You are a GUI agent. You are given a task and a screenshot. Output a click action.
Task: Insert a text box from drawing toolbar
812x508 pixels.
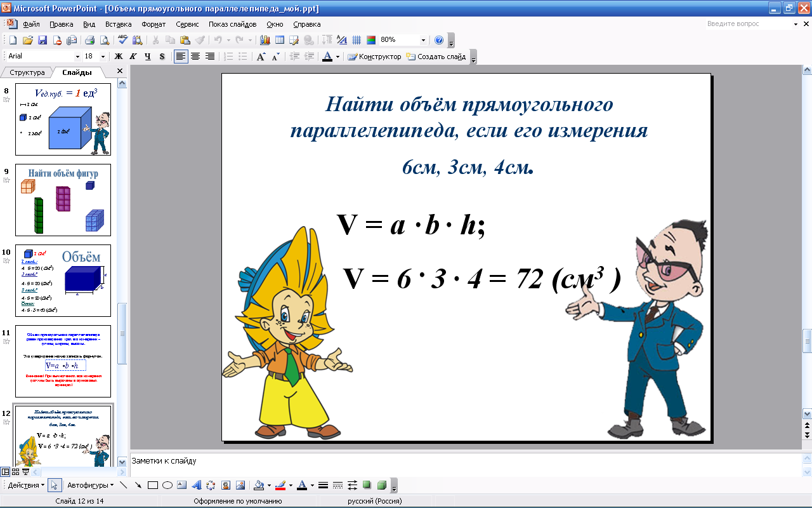(182, 485)
